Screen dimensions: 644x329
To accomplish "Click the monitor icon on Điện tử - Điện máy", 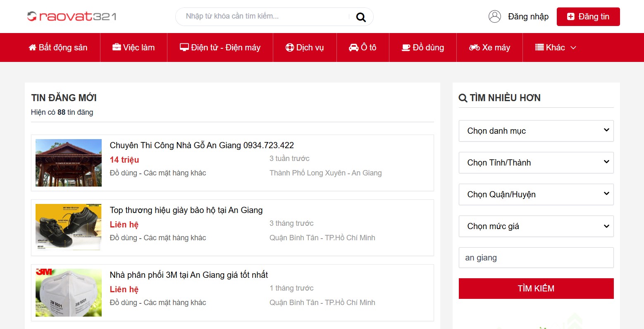I will pyautogui.click(x=184, y=47).
